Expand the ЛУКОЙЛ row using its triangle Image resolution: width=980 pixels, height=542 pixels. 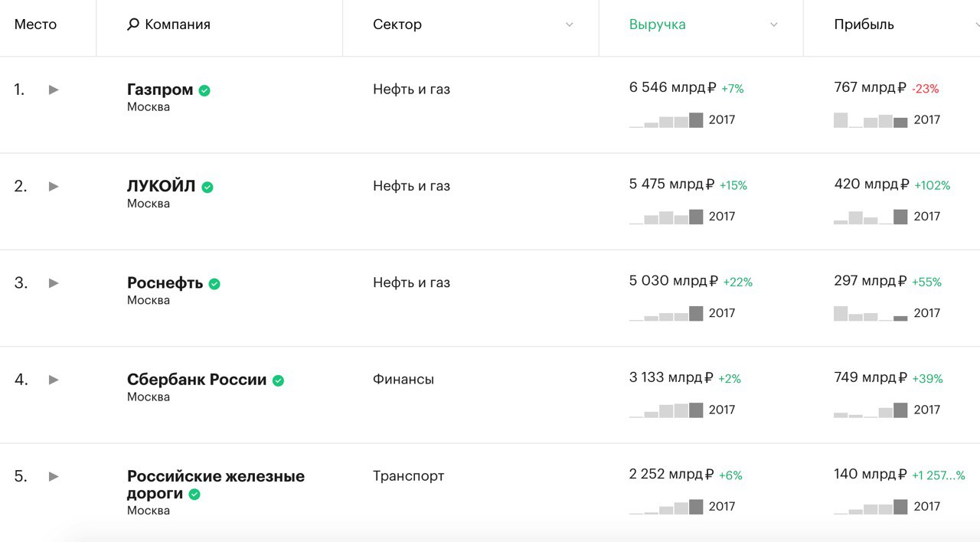(x=54, y=186)
